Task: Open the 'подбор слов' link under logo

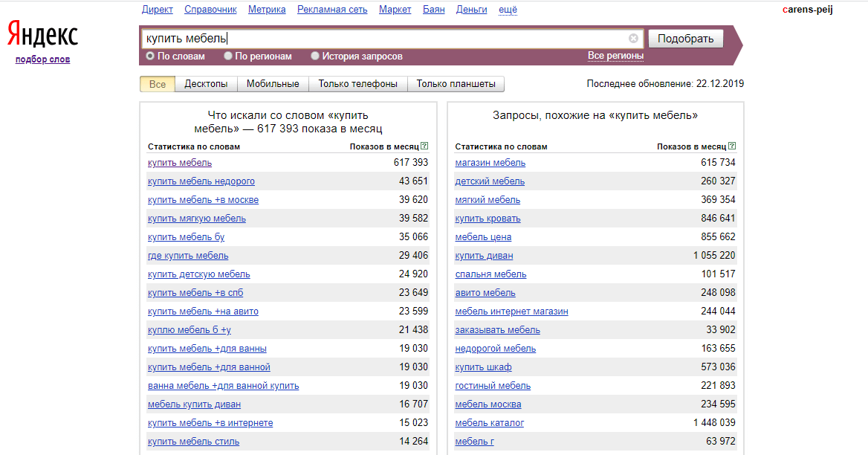Action: (42, 59)
